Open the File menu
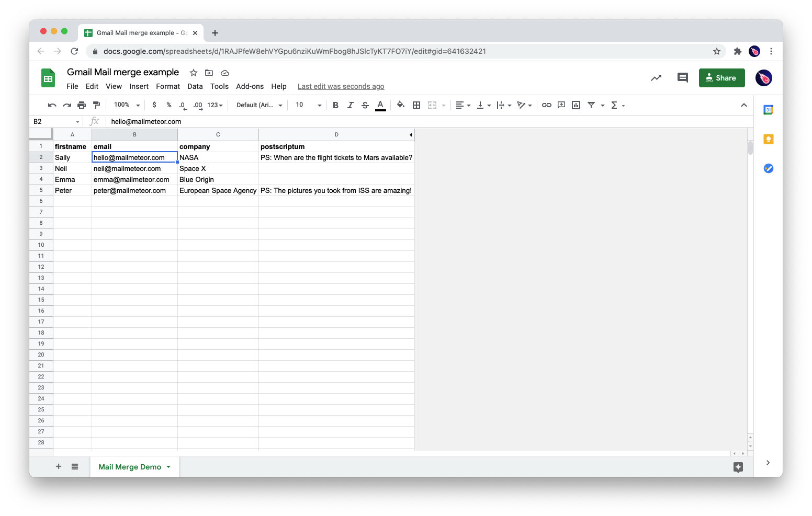This screenshot has width=812, height=516. click(x=72, y=86)
